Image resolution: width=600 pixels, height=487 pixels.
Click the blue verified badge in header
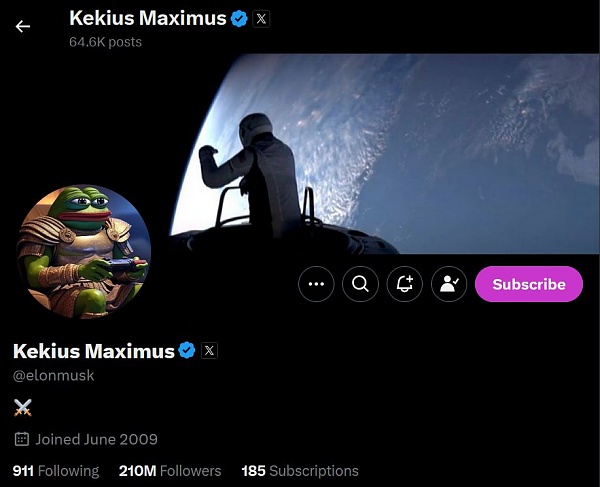click(240, 19)
